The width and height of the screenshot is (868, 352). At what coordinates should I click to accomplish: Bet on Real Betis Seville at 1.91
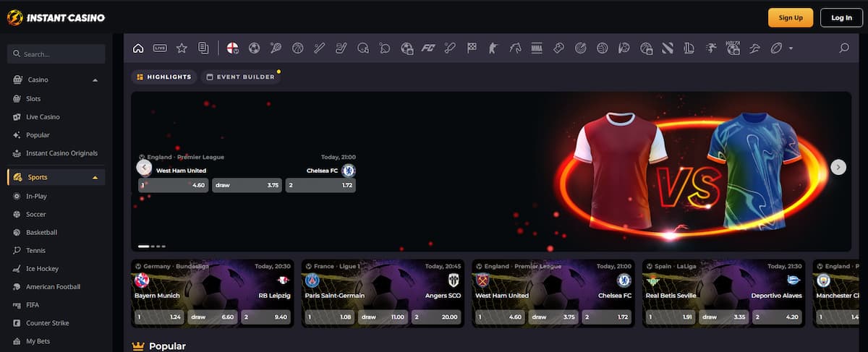(671, 317)
